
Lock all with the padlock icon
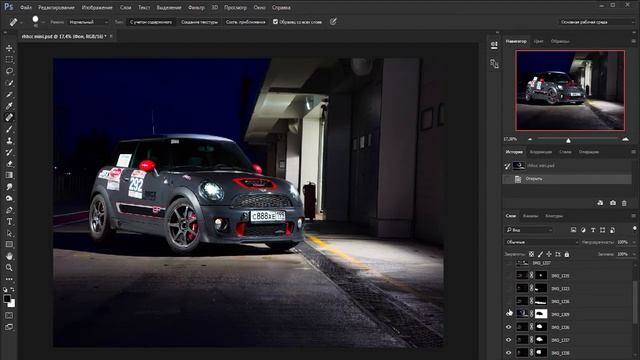click(567, 254)
